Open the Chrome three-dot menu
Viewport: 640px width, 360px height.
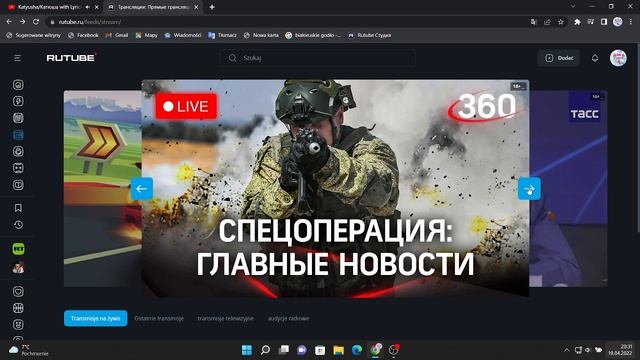631,22
